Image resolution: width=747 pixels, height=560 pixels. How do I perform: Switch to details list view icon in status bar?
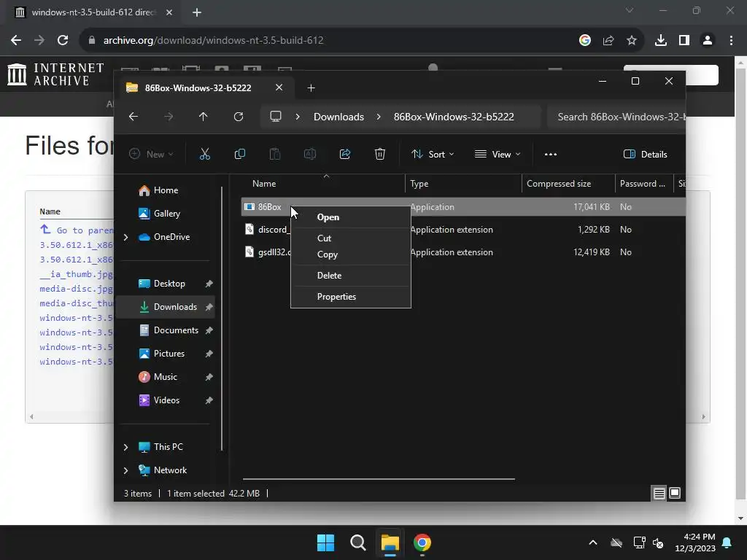click(x=659, y=494)
